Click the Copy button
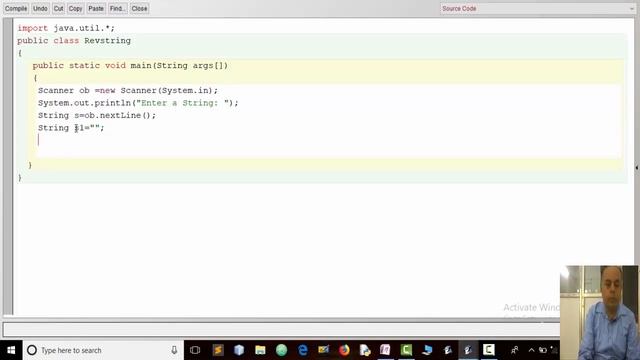 click(75, 9)
